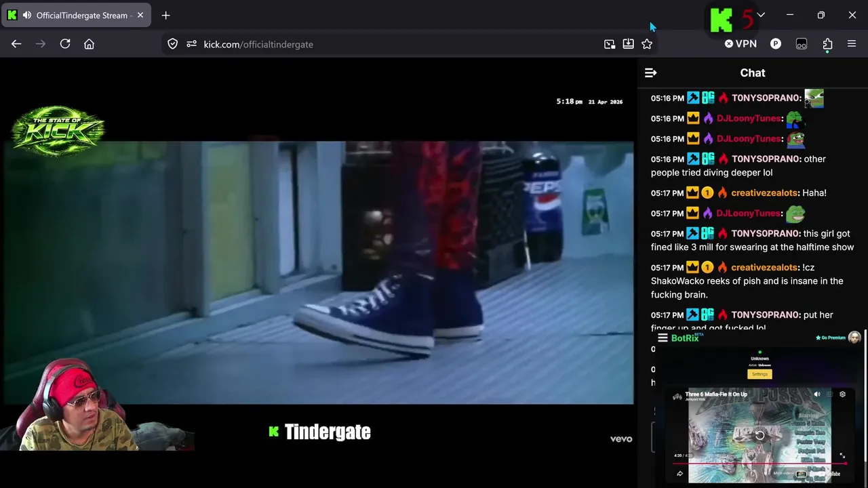Expand the list all tabs chevron

[x=761, y=15]
